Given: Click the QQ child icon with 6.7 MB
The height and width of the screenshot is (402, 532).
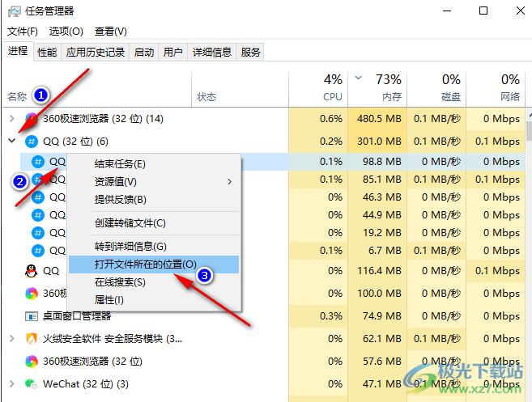Looking at the screenshot, I should [x=38, y=251].
